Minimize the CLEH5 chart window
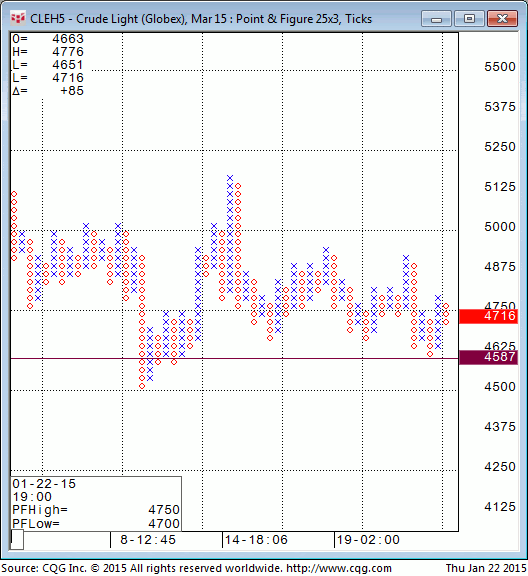The width and height of the screenshot is (528, 576). point(436,18)
